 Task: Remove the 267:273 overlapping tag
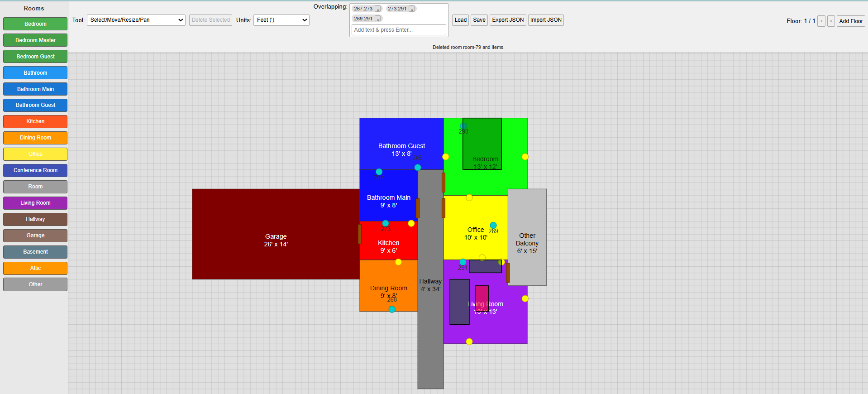tap(378, 9)
